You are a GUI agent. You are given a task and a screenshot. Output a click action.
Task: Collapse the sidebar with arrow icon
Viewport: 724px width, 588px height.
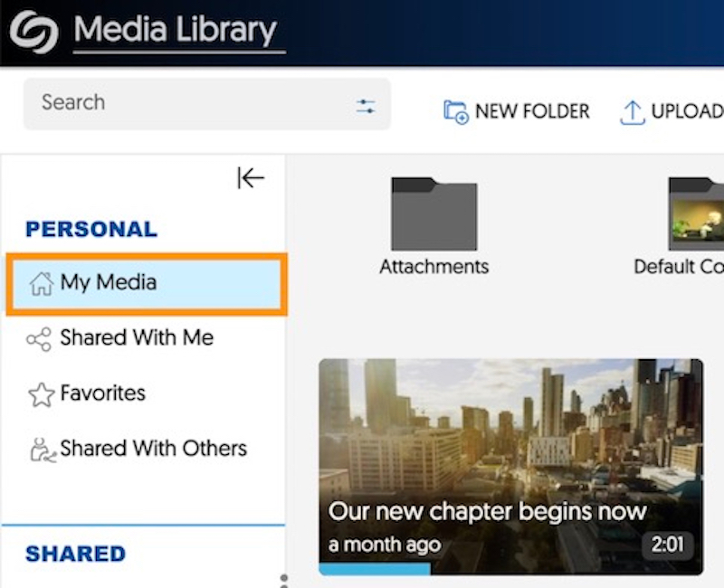pos(250,178)
